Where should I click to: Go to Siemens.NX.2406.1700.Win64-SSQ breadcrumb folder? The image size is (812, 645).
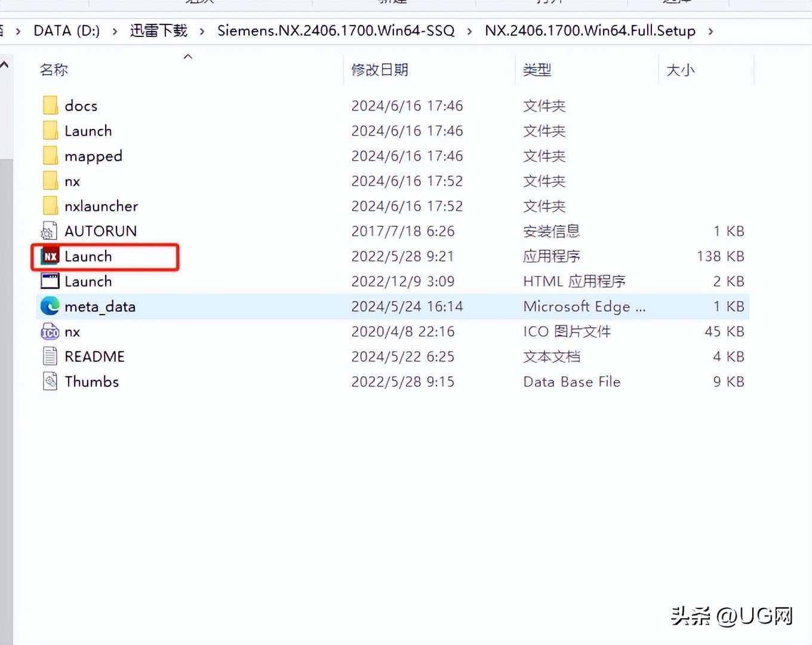336,30
